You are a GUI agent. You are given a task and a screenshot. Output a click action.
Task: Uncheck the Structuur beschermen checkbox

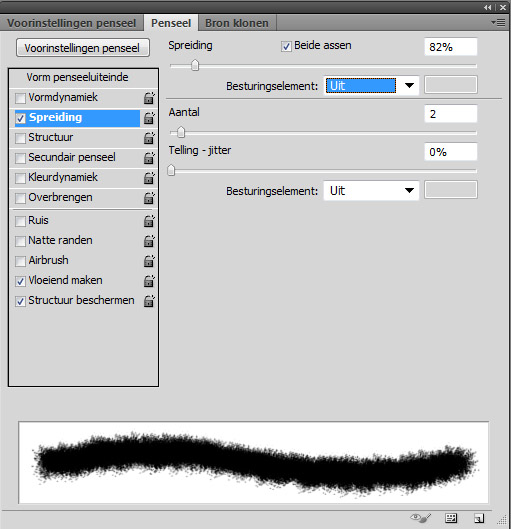(20, 301)
